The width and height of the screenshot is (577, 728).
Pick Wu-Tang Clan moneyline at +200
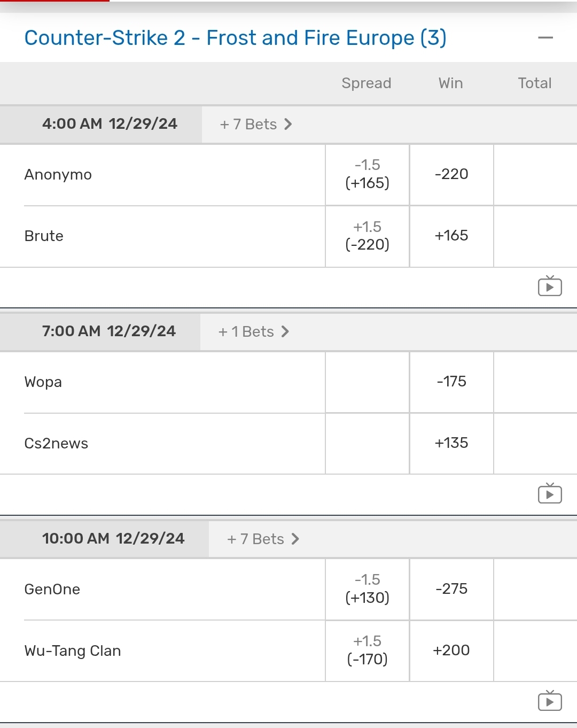(x=451, y=650)
